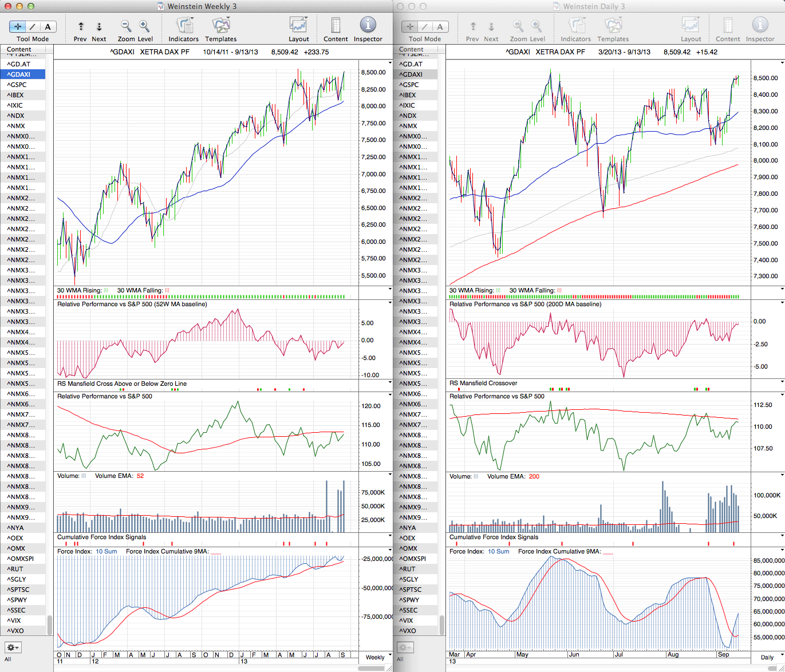785x672 pixels.
Task: Zoom out with the minus magnifier icon
Action: click(x=126, y=26)
